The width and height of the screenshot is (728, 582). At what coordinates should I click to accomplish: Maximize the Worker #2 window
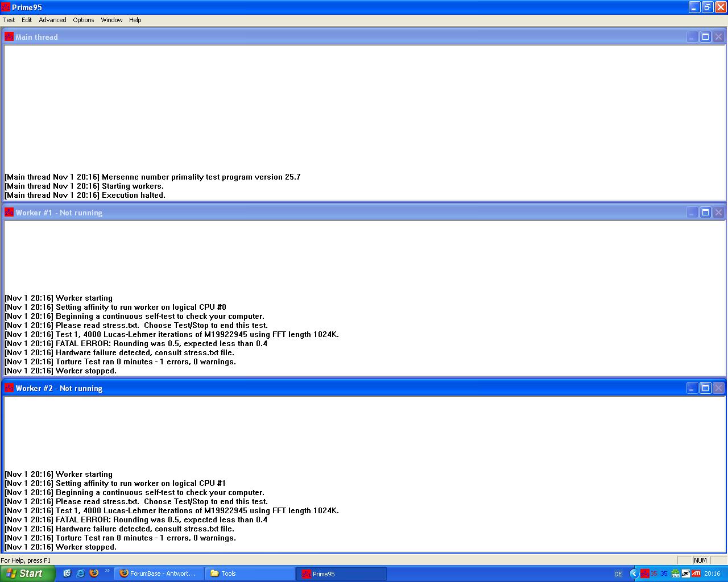tap(705, 388)
